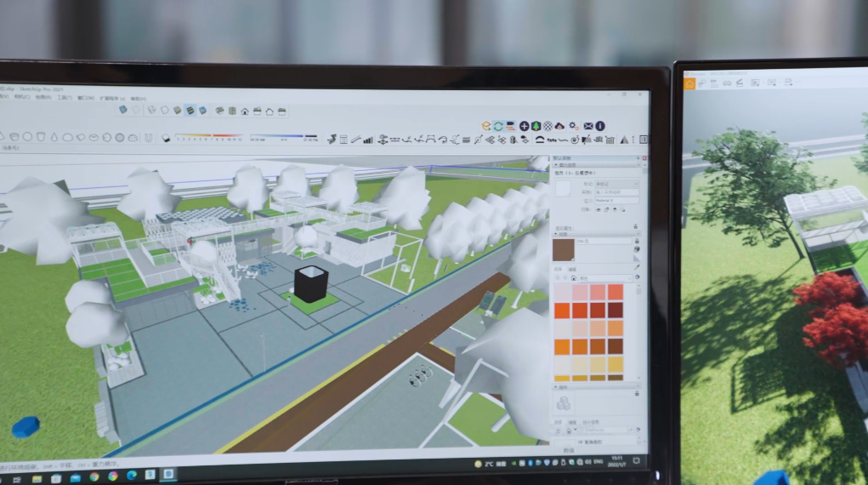Switch to Components 统计信息 statistics tab
The height and width of the screenshot is (485, 868).
click(x=591, y=422)
